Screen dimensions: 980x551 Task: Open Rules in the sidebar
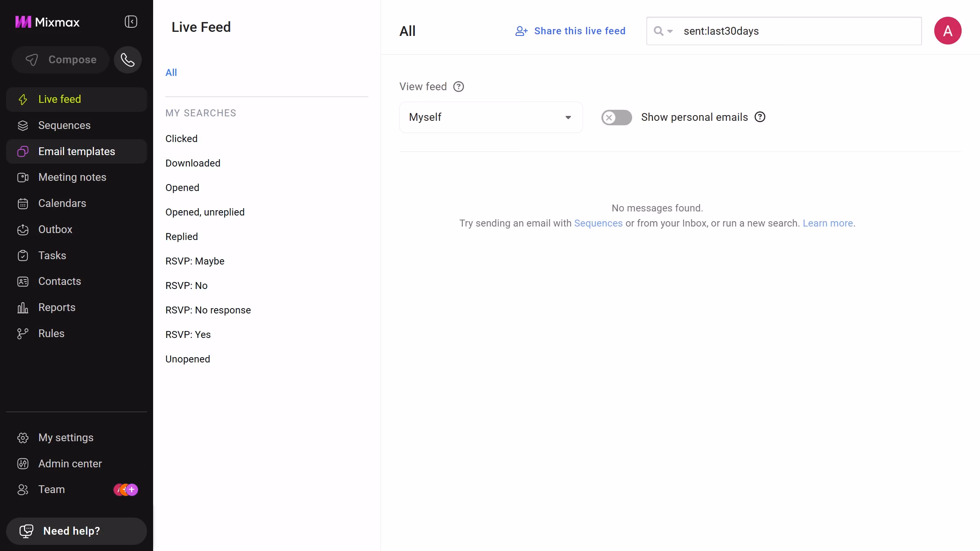pyautogui.click(x=77, y=334)
